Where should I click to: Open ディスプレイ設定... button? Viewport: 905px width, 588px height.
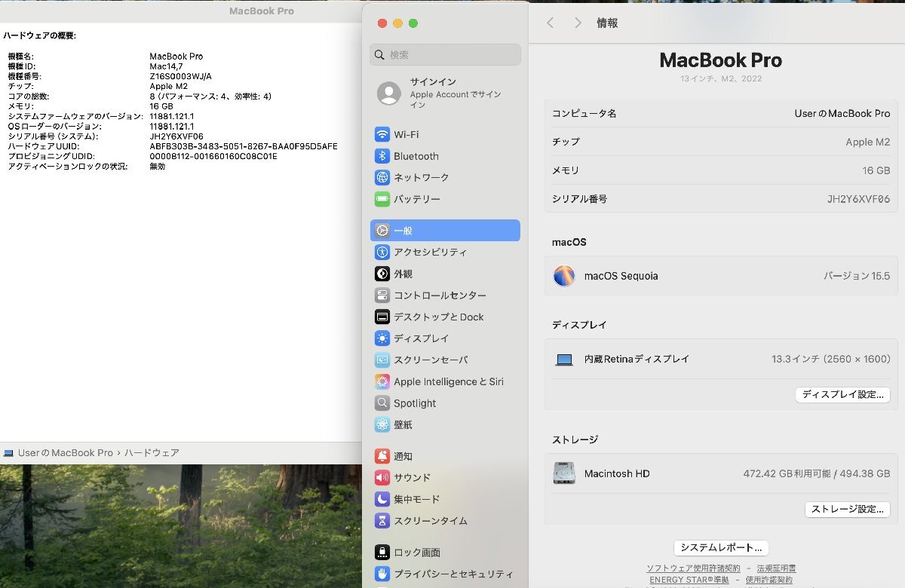[842, 395]
